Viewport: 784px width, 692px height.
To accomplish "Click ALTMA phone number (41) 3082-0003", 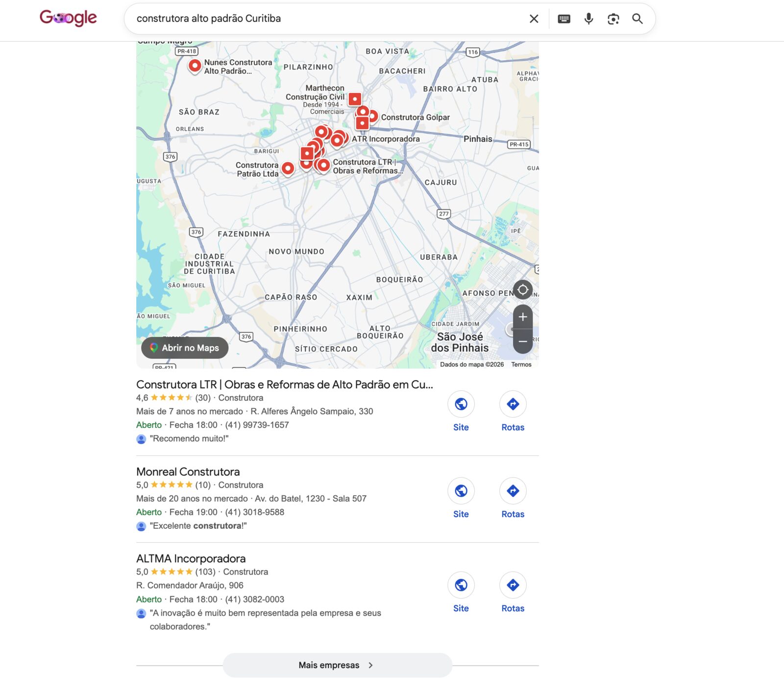I will (255, 599).
